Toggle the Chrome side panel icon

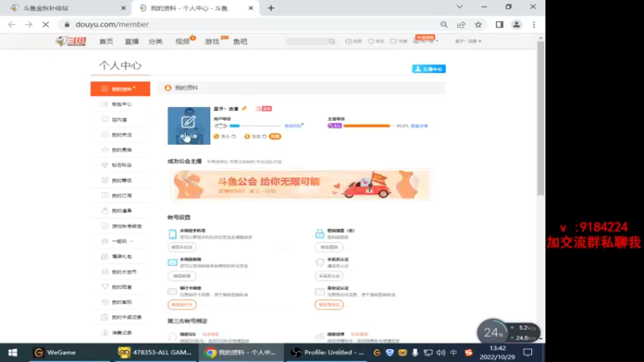tap(499, 25)
